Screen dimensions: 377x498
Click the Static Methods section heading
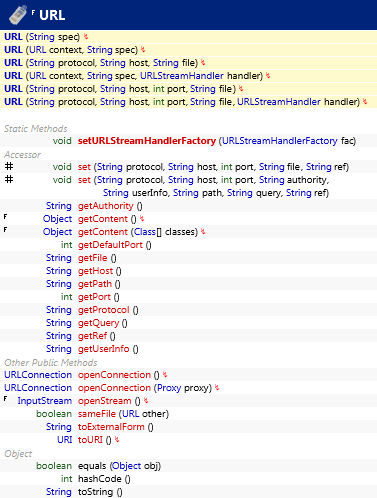(x=36, y=129)
